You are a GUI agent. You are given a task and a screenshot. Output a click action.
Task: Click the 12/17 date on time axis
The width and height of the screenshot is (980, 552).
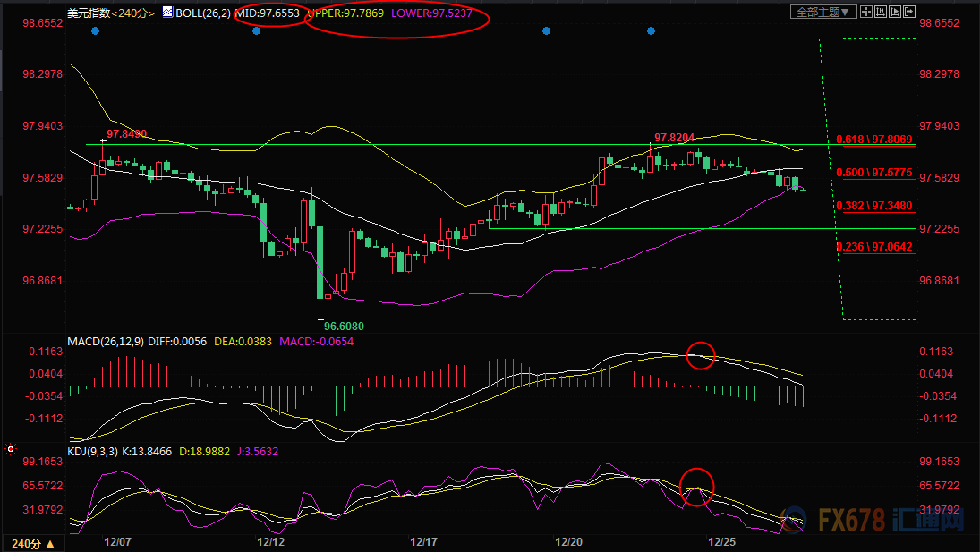click(422, 542)
